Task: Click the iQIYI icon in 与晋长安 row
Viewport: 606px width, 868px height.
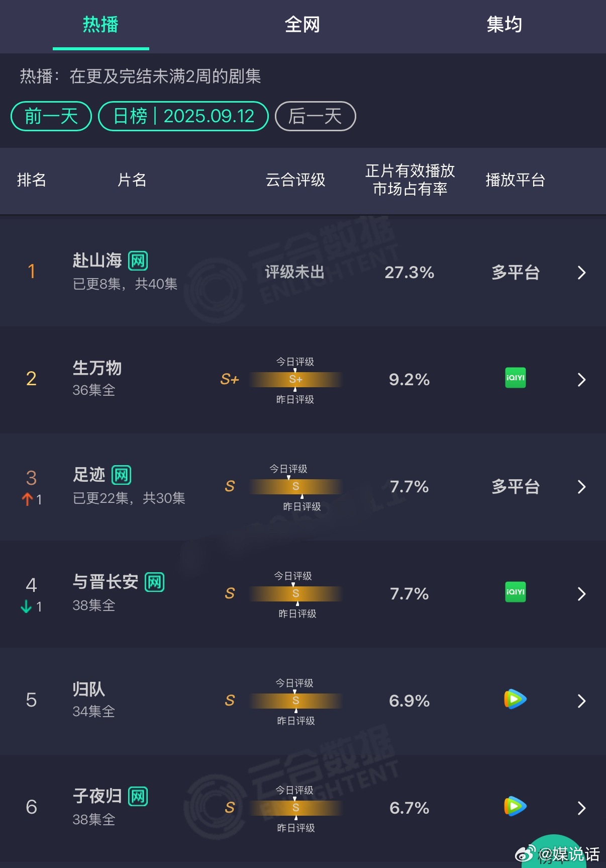Action: pyautogui.click(x=515, y=592)
